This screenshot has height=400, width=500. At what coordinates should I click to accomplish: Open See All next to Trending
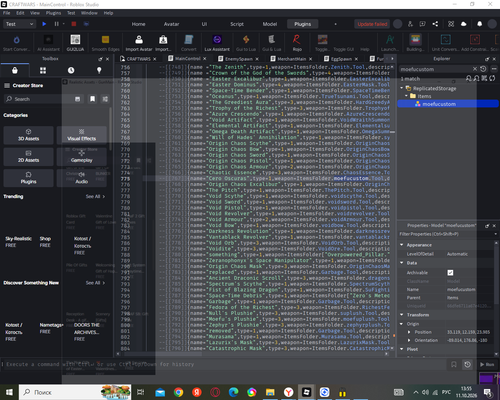point(95,196)
